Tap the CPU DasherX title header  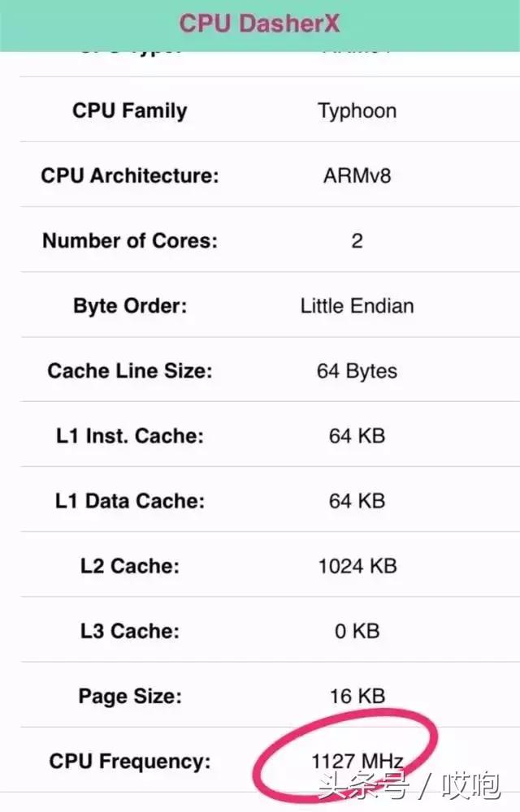(260, 24)
